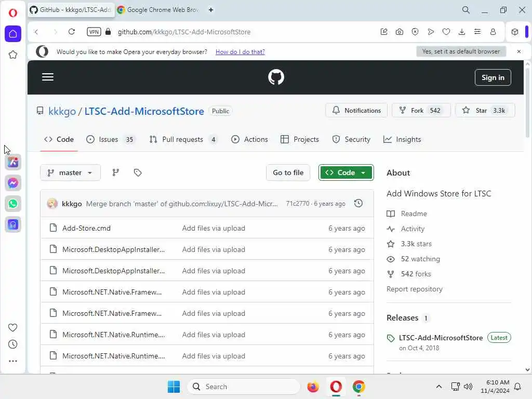Expand the master branch dropdown

[x=70, y=172]
